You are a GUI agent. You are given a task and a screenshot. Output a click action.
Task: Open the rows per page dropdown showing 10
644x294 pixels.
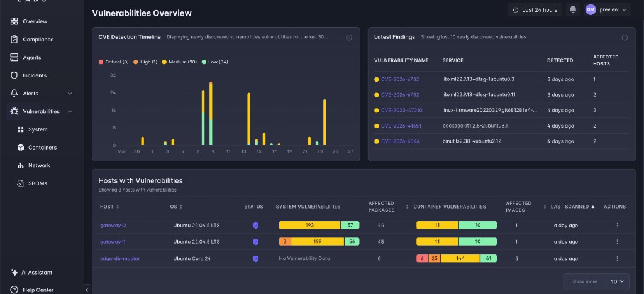pyautogui.click(x=617, y=281)
